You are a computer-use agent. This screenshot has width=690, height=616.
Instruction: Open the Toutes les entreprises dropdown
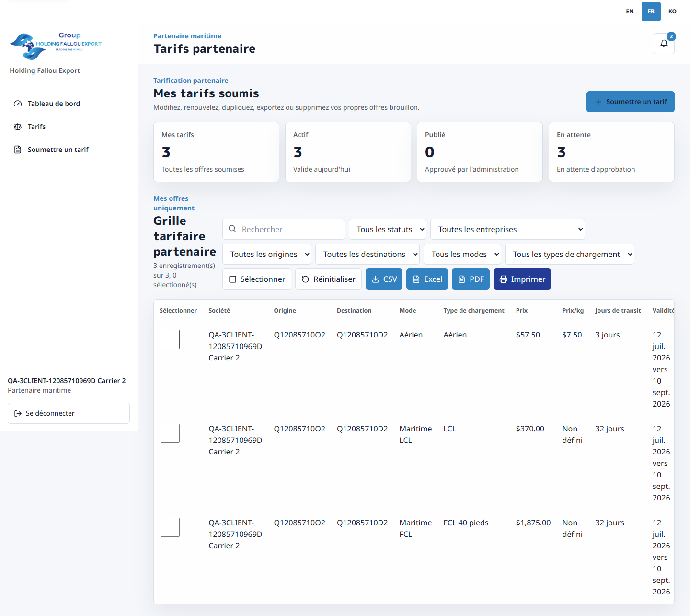[507, 229]
